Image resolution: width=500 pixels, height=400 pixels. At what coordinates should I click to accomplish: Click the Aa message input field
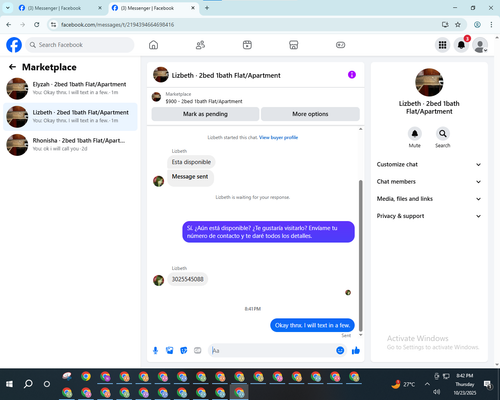[273, 350]
